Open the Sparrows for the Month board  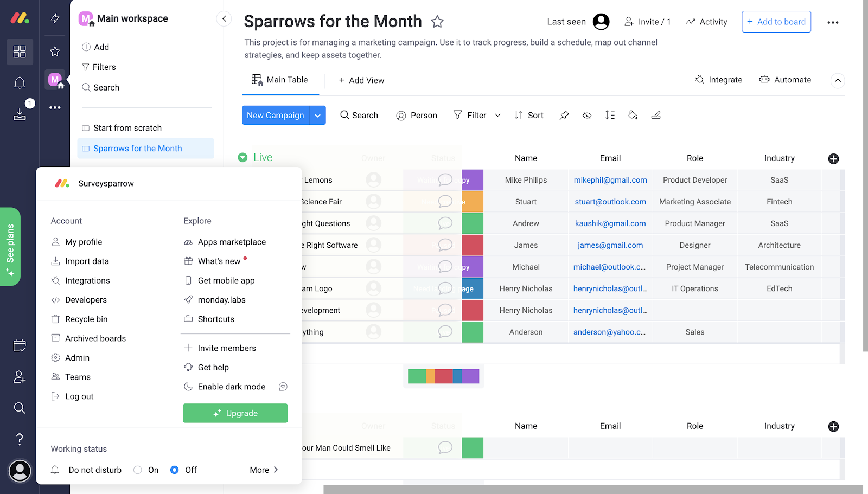(146, 149)
